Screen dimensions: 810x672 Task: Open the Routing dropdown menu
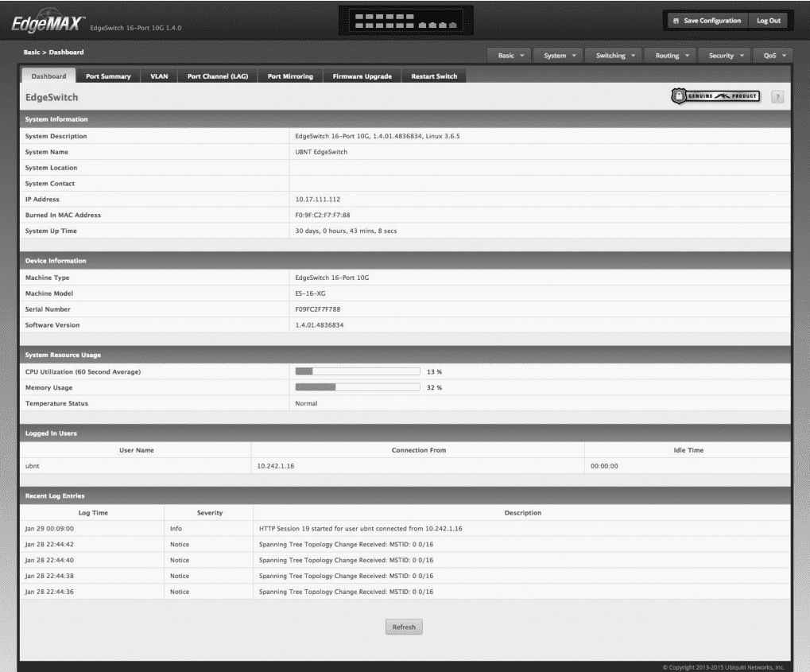pos(672,56)
